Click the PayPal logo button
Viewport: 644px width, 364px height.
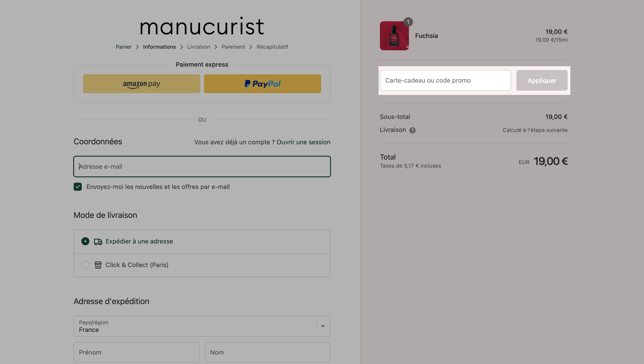point(262,84)
